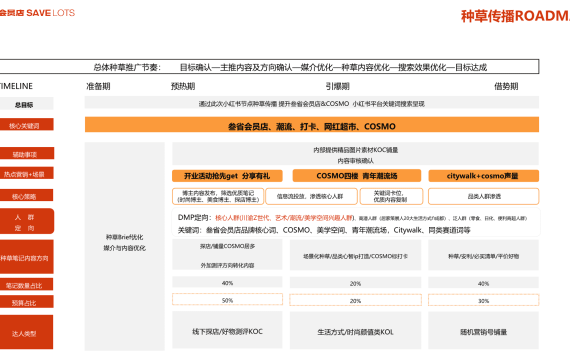Click the '40%' cell under '探店/铺量COSMO居多'
The height and width of the screenshot is (360, 570).
227,283
